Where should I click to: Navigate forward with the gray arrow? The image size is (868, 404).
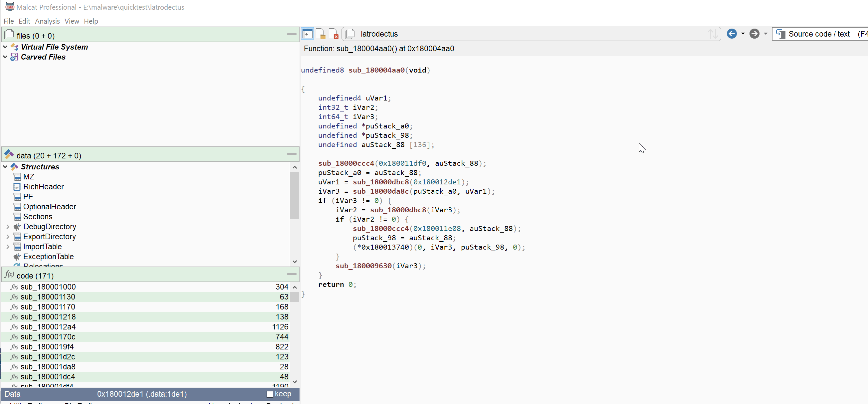click(x=754, y=34)
